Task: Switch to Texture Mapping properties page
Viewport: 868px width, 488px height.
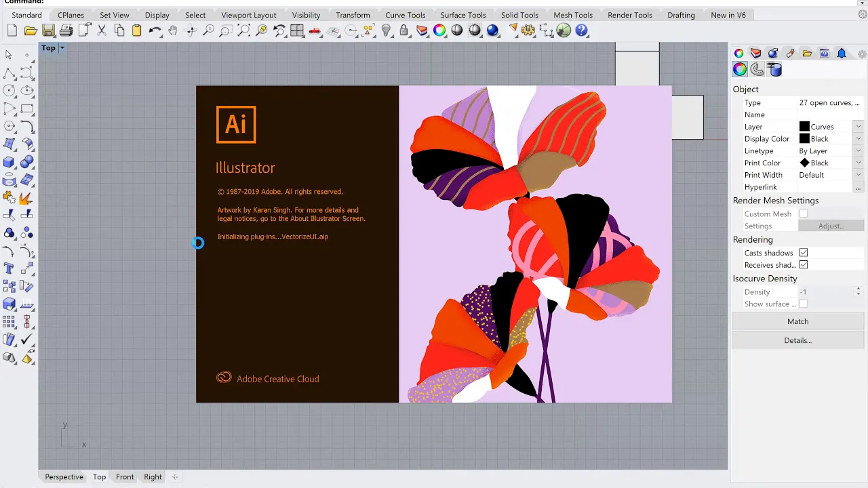Action: coord(757,69)
